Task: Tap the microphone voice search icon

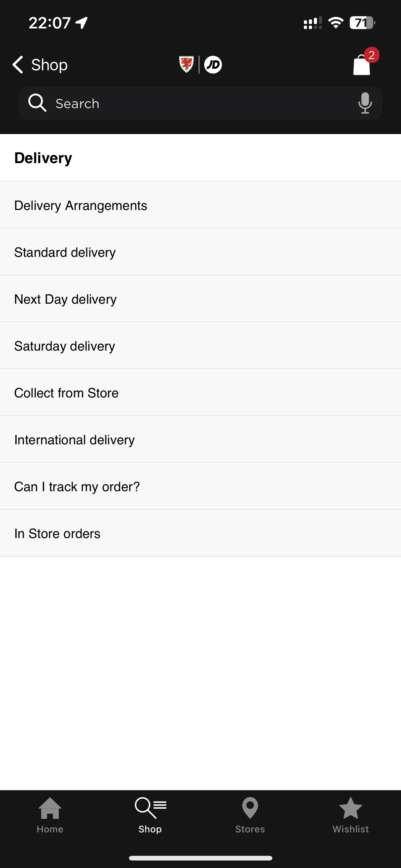Action: pos(365,103)
